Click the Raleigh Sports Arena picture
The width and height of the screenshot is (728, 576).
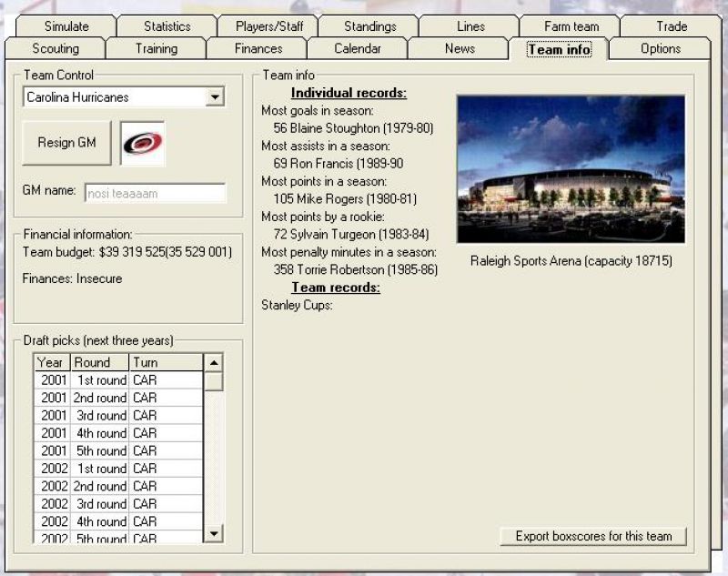point(571,169)
